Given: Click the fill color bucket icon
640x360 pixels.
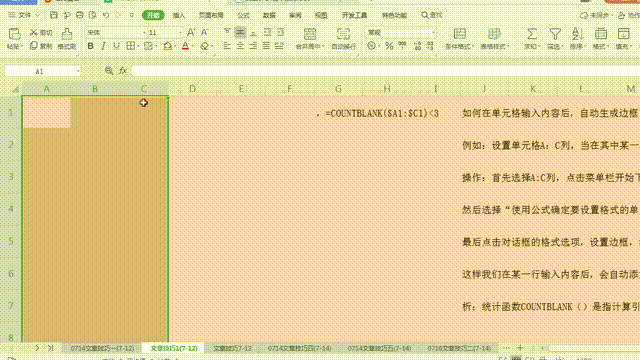Looking at the screenshot, I should [x=167, y=46].
